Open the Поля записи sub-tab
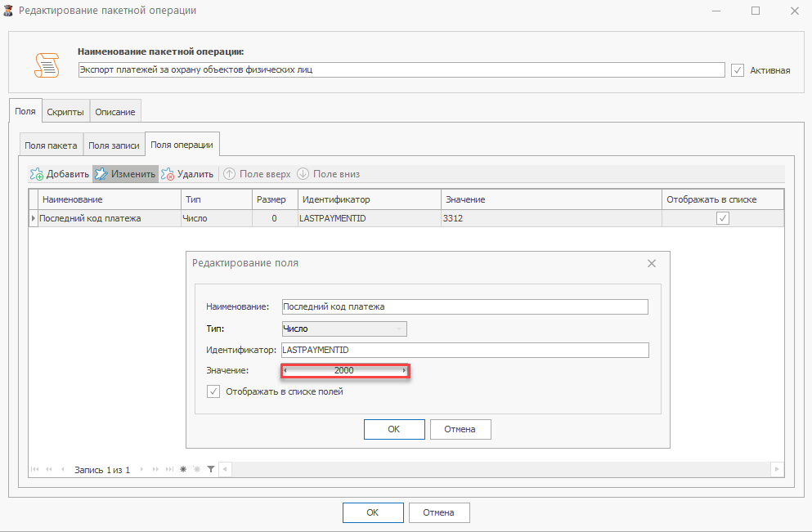Image resolution: width=812 pixels, height=532 pixels. (114, 145)
